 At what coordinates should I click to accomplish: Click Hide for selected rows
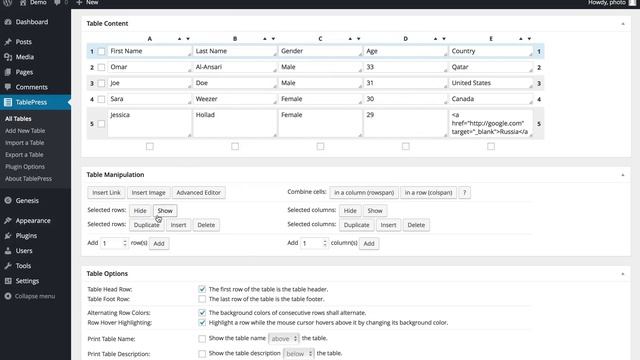pos(140,211)
